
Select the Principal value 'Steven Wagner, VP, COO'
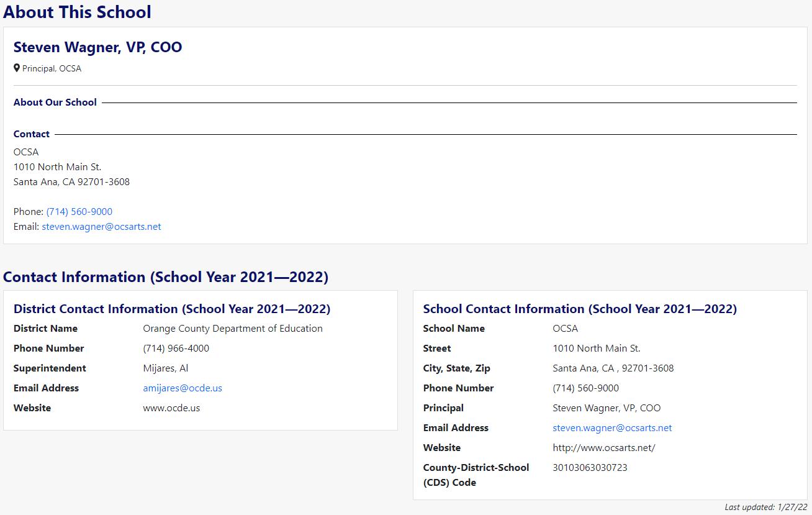coord(607,408)
